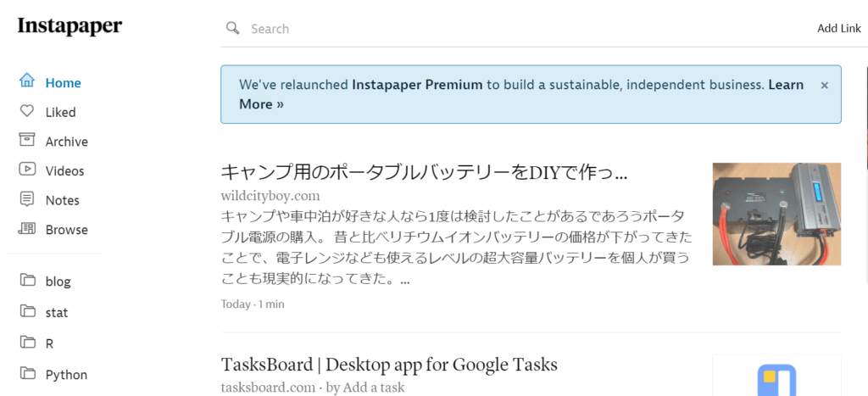Visit the wildcityboy.com source link
This screenshot has width=868, height=396.
click(270, 196)
